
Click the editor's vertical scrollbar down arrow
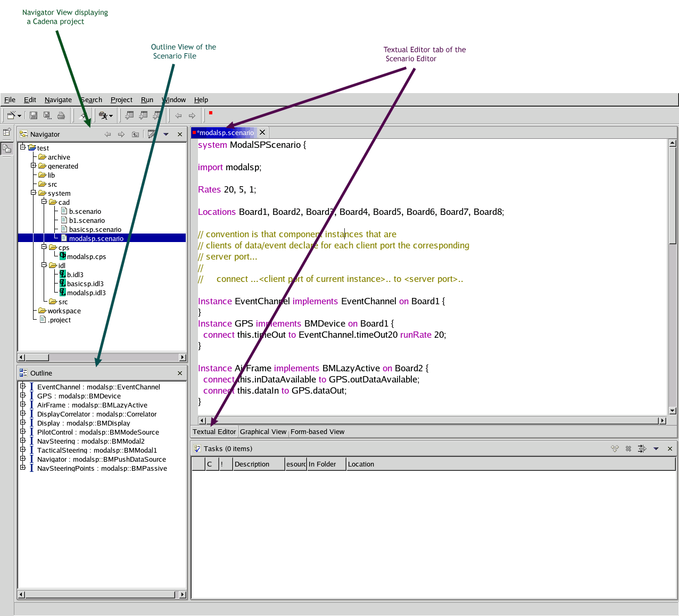click(x=673, y=411)
